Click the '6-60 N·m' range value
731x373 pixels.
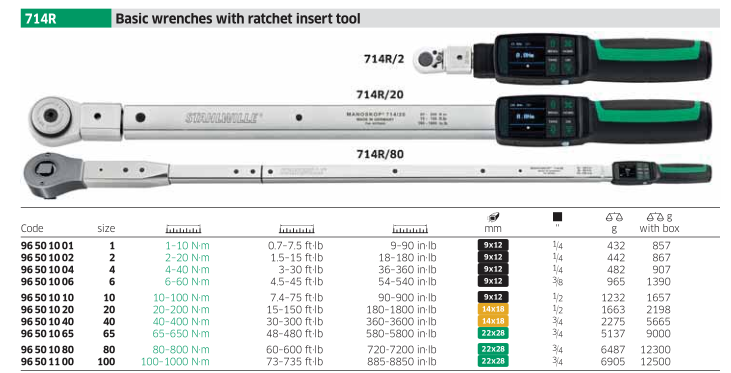click(x=187, y=282)
